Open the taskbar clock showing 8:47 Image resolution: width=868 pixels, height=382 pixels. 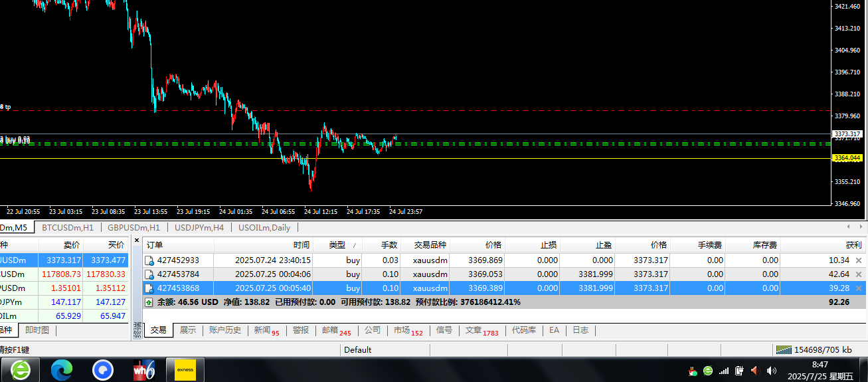pyautogui.click(x=820, y=370)
